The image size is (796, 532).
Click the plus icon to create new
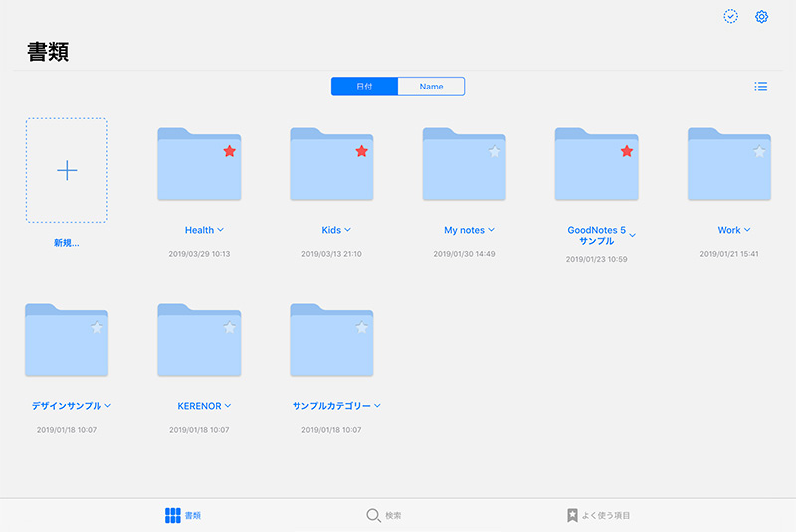[x=67, y=170]
